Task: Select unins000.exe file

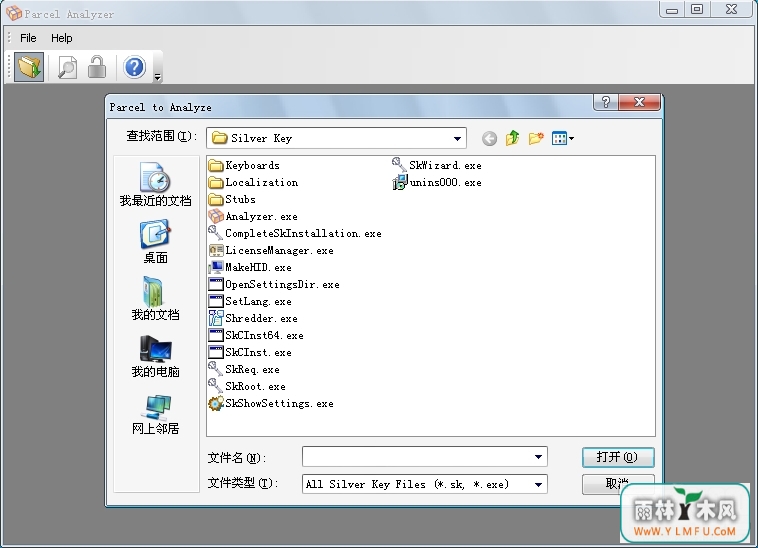Action: click(x=437, y=183)
